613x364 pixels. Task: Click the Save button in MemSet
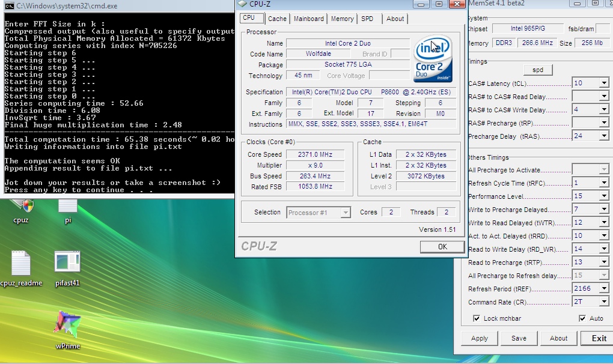(x=519, y=338)
